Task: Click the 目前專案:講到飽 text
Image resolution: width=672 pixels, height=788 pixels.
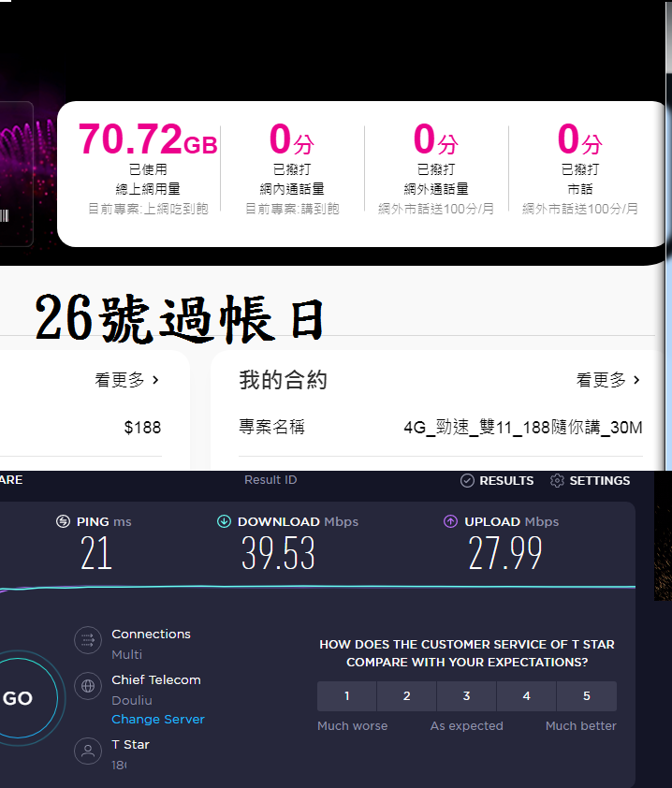Action: (291, 209)
